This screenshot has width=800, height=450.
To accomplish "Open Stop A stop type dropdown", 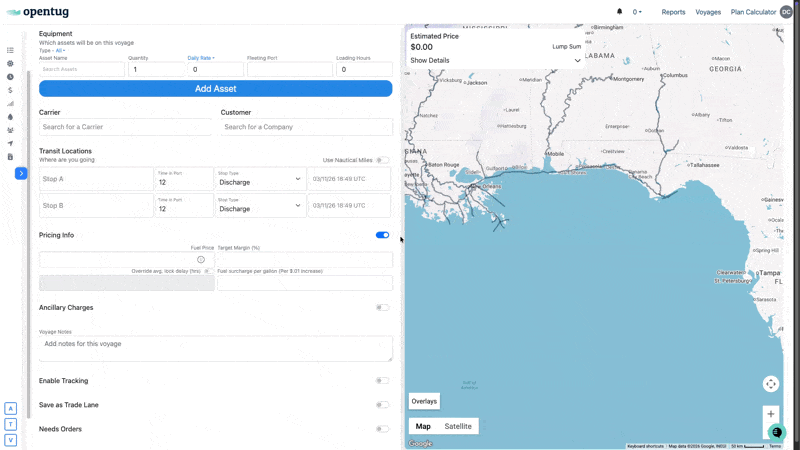I will tap(259, 179).
